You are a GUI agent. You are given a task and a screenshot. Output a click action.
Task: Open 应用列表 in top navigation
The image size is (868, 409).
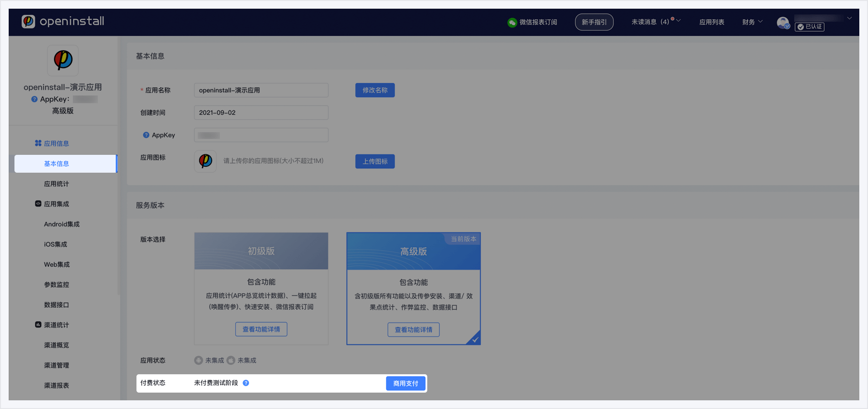tap(712, 22)
